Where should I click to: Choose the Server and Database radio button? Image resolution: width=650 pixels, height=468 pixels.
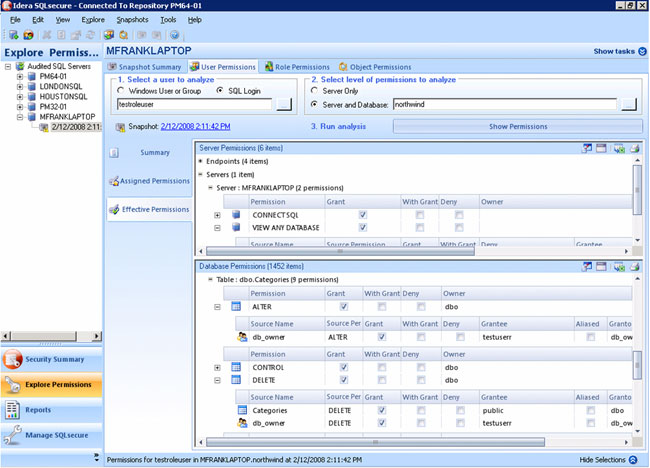click(x=315, y=104)
